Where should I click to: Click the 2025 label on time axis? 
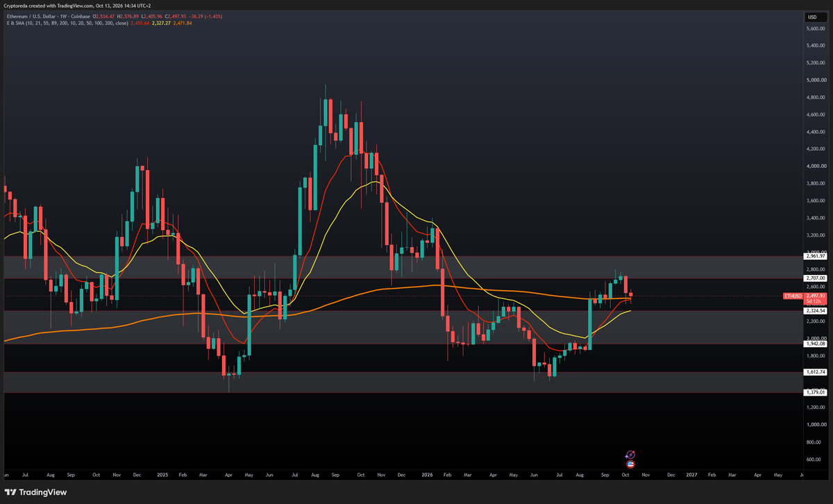tap(162, 475)
